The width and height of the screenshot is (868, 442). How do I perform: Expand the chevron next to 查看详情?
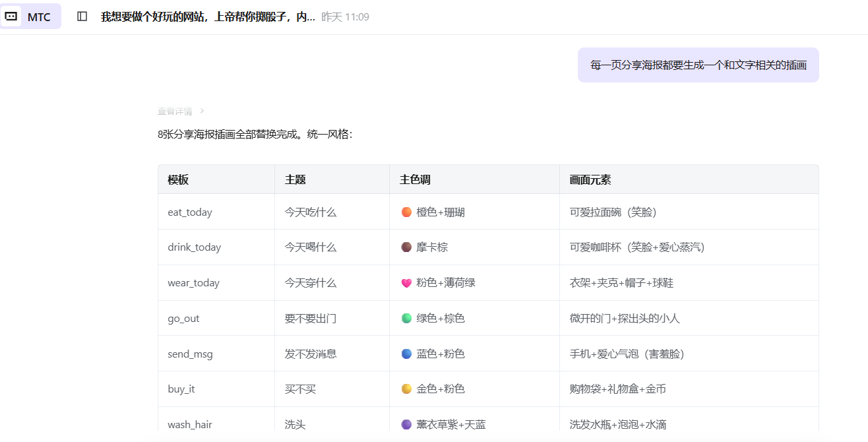[202, 111]
